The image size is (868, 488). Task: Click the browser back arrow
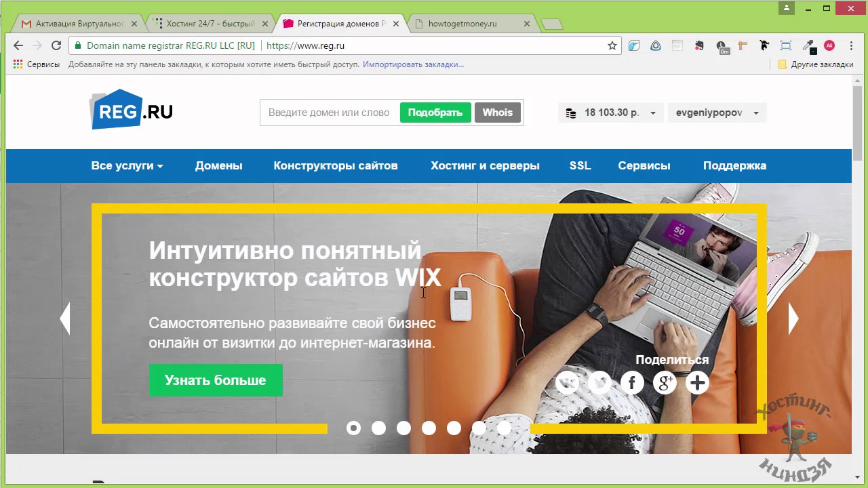coord(18,45)
